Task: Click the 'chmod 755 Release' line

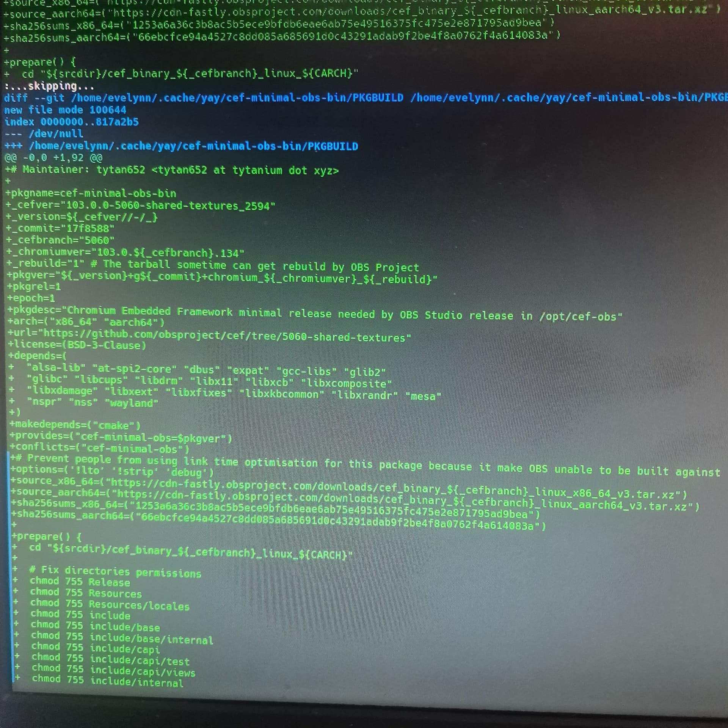Action: [x=72, y=582]
